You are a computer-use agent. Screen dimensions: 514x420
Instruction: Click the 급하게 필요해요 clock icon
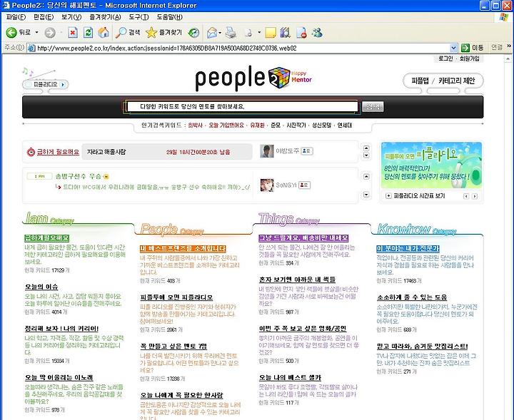31,152
